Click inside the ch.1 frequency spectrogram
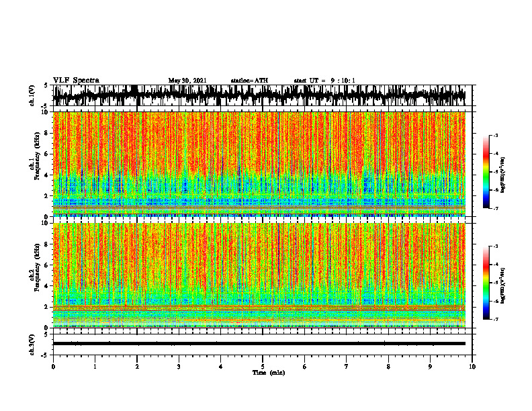 (259, 164)
